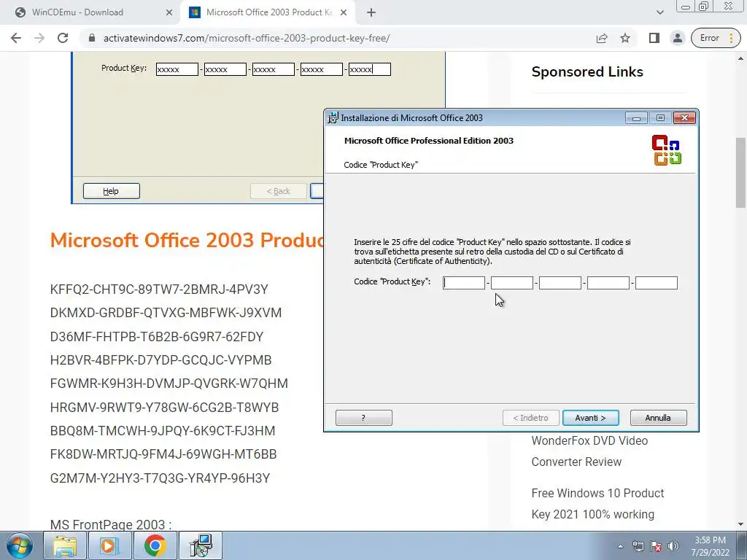Open the Chrome Error menu button

coord(716,38)
